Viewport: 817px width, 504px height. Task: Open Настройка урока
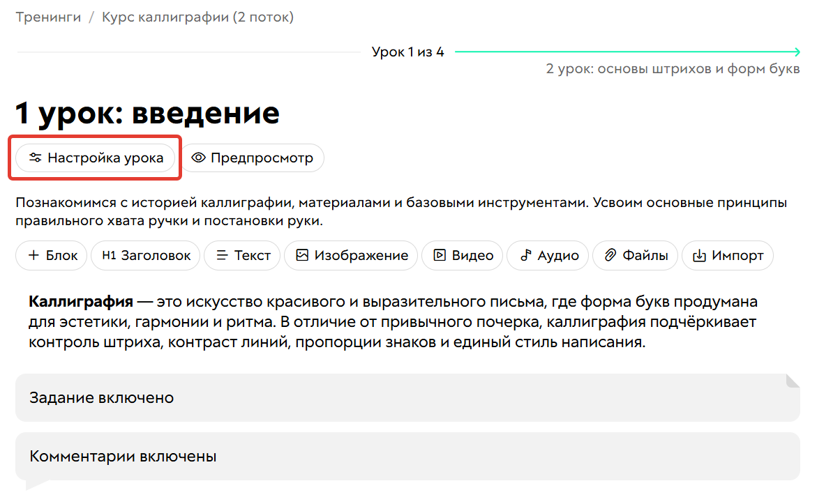click(x=95, y=158)
